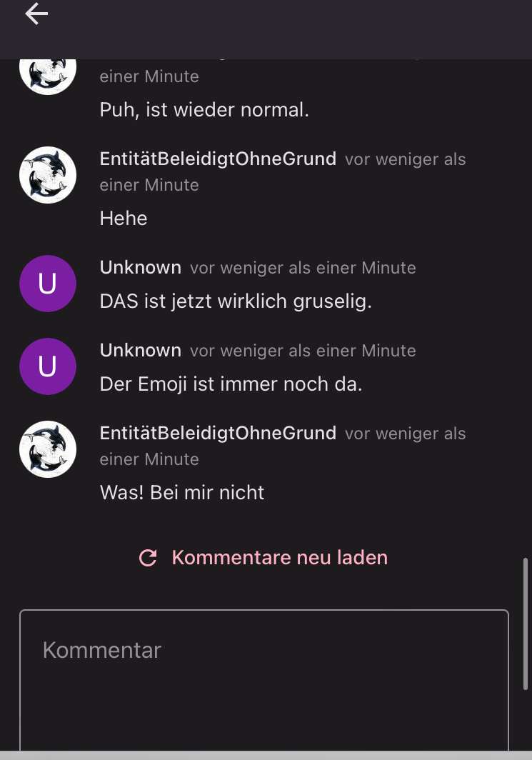Click the vertical scrollbar on the right edge
Image resolution: width=532 pixels, height=760 pixels.
coord(526,623)
